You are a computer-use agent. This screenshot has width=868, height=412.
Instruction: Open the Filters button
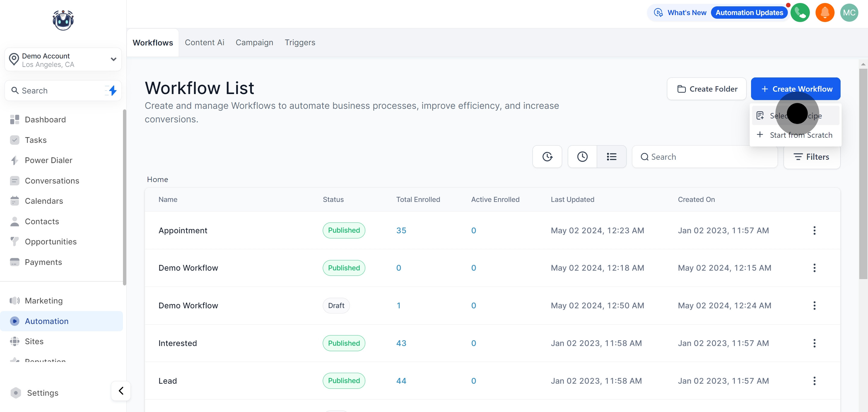[x=811, y=157]
